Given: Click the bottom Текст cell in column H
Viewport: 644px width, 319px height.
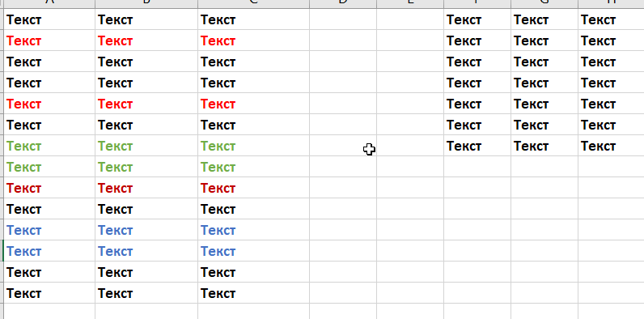Looking at the screenshot, I should click(611, 146).
